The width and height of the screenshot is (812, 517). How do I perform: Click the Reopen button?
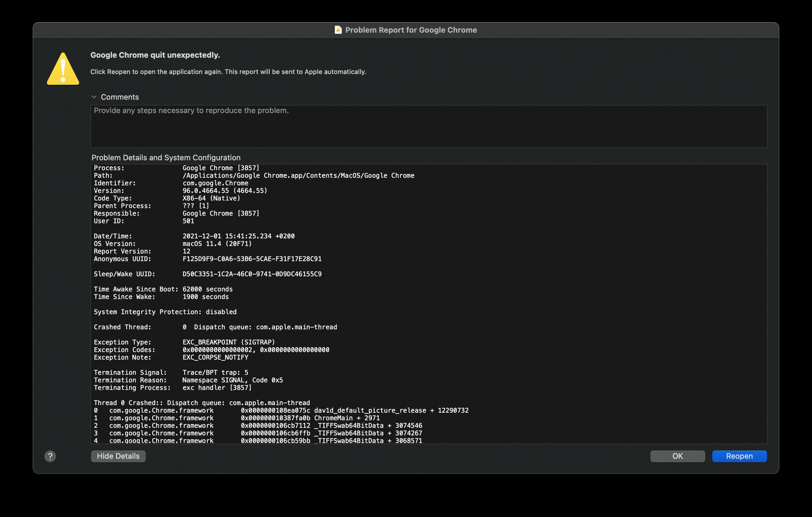[x=739, y=456]
